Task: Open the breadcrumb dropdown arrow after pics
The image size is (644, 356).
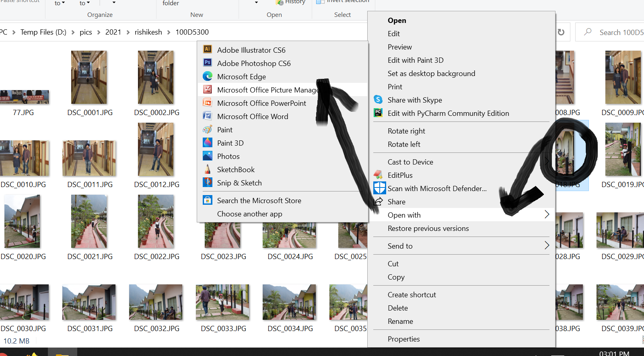Action: (x=99, y=32)
